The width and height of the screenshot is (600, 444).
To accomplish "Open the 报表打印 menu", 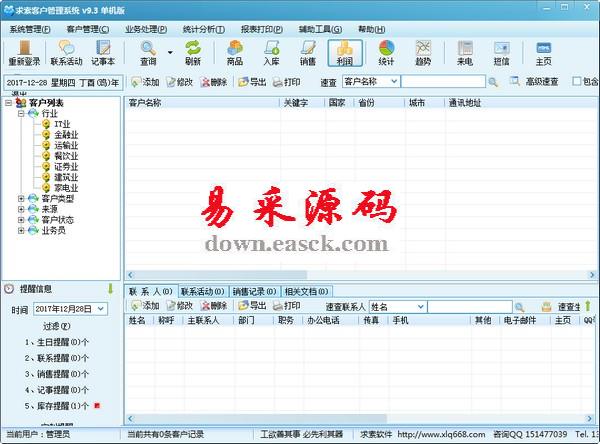I will [262, 29].
